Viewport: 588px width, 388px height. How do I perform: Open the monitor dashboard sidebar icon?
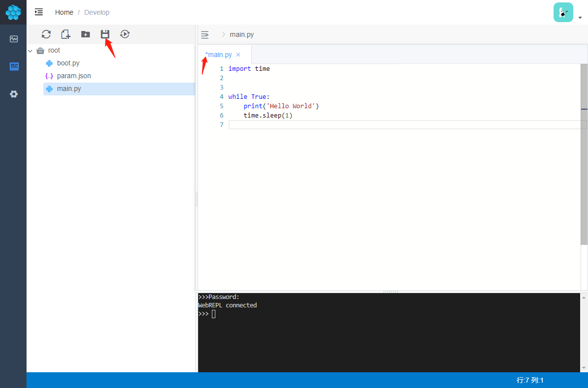14,39
